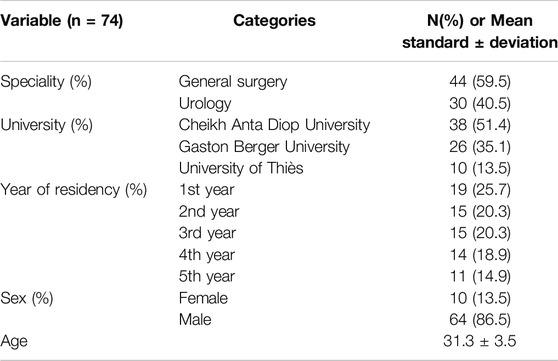The image size is (558, 361).
Task: Select the 'Year of residency (%)' label
Action: [73, 190]
